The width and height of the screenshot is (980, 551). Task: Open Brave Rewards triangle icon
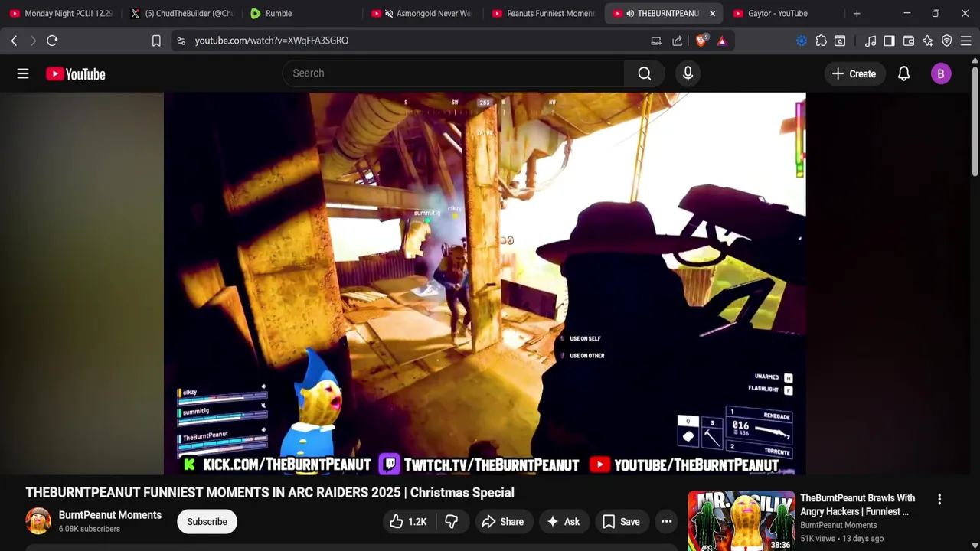722,41
